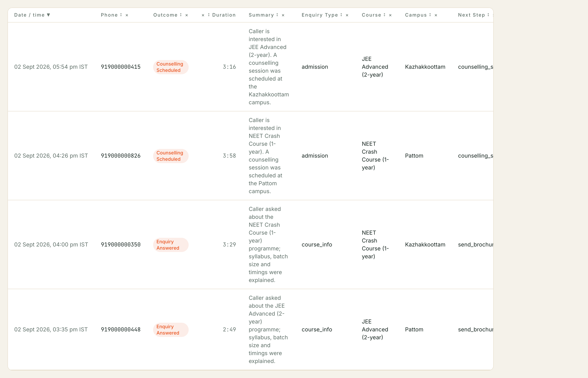This screenshot has height=378, width=588.
Task: Select the Enquiry Answered badge for 919000000350
Action: (171, 245)
